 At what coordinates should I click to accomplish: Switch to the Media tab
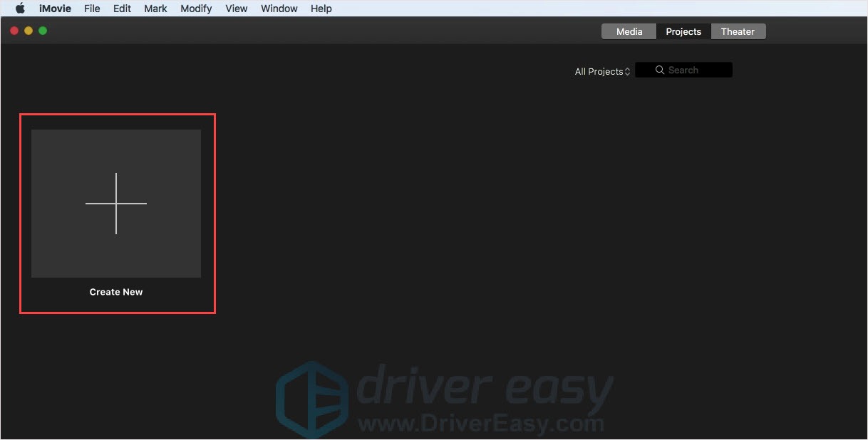coord(629,31)
